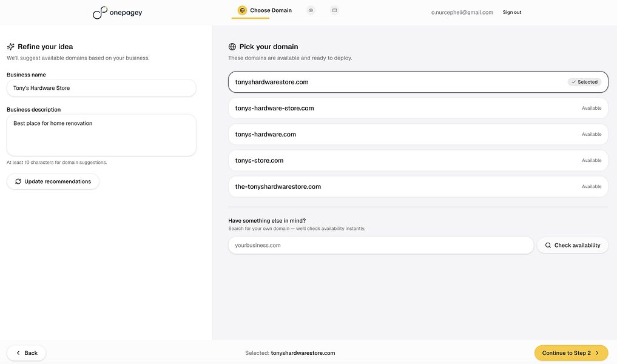Image resolution: width=617 pixels, height=364 pixels.
Task: Click the Available label for tonys-hardware-store.com
Action: 592,108
